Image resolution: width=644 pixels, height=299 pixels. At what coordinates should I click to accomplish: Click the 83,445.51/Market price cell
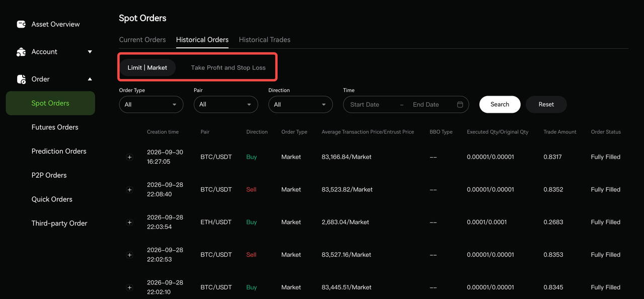(x=347, y=287)
